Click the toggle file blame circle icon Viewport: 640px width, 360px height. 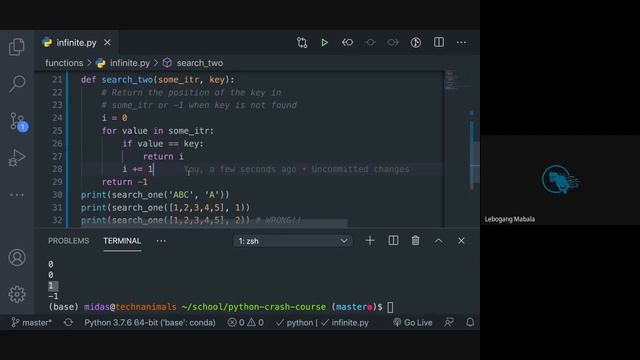click(x=370, y=42)
